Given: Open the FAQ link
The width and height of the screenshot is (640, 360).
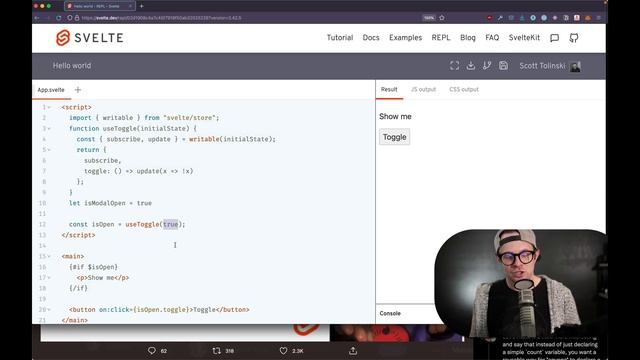Looking at the screenshot, I should click(492, 38).
